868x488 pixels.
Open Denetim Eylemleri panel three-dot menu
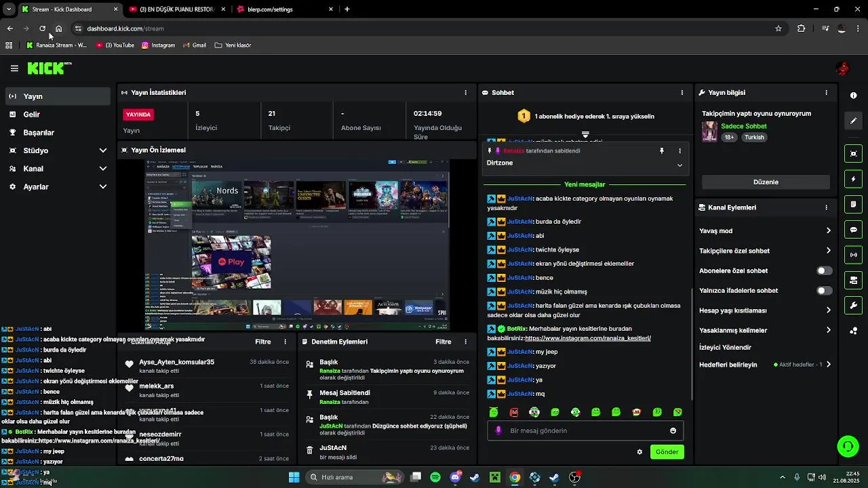click(x=465, y=342)
